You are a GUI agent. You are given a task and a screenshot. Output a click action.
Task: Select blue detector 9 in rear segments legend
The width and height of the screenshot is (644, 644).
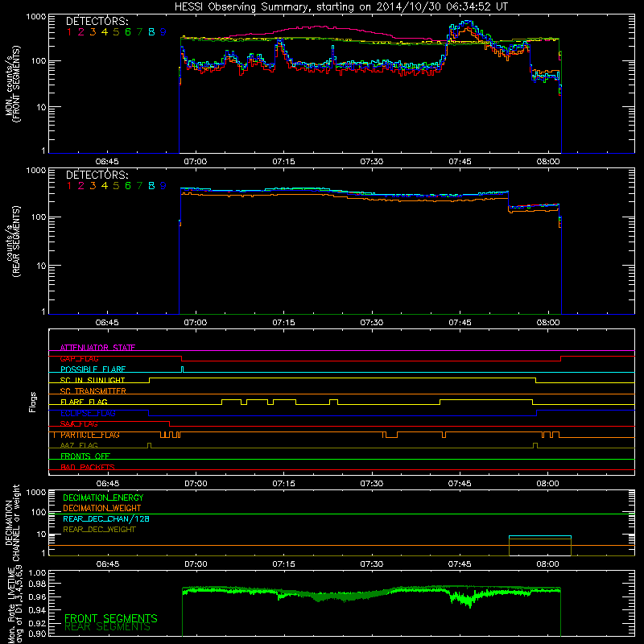pos(163,186)
